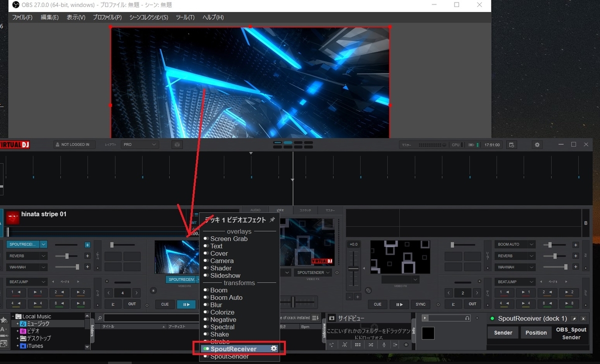This screenshot has width=600, height=364.
Task: Close the SpoutReceiver (deck 1) panel
Action: 583,319
